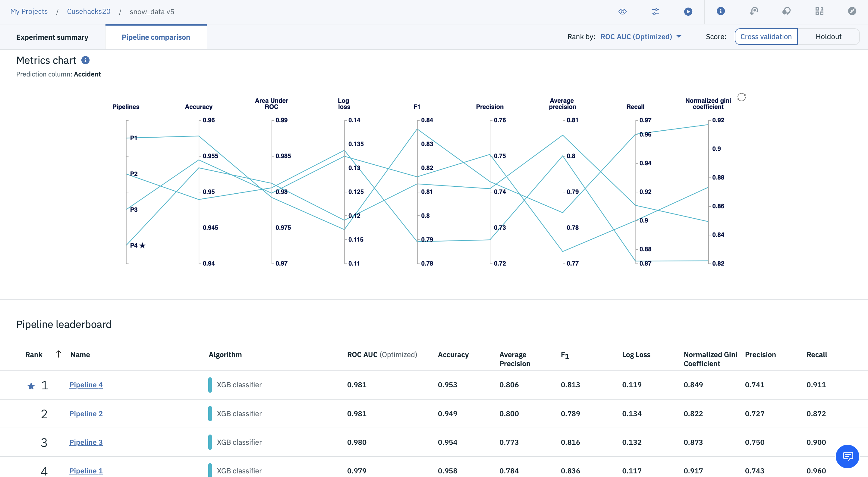868x477 pixels.
Task: Open the blue information panel icon
Action: 720,11
